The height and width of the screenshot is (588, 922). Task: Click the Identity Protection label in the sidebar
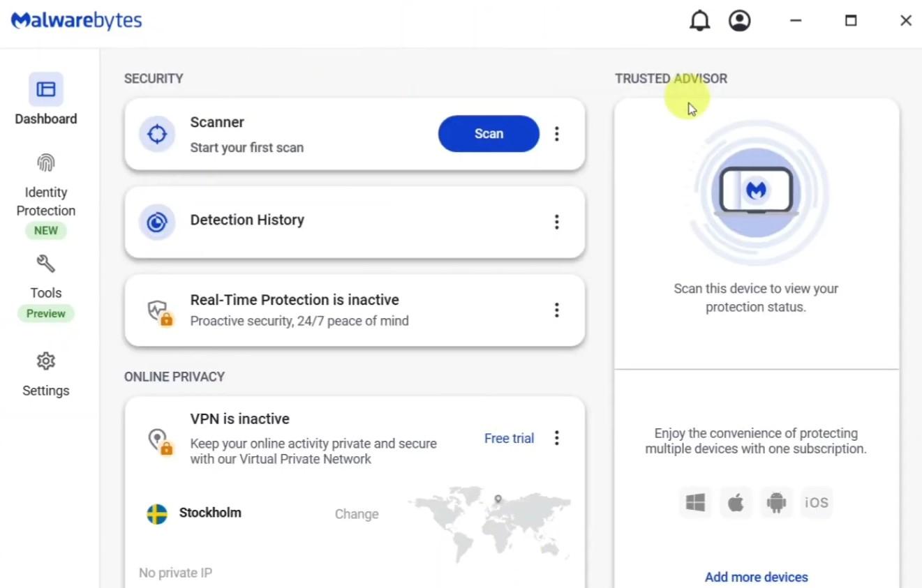tap(46, 202)
